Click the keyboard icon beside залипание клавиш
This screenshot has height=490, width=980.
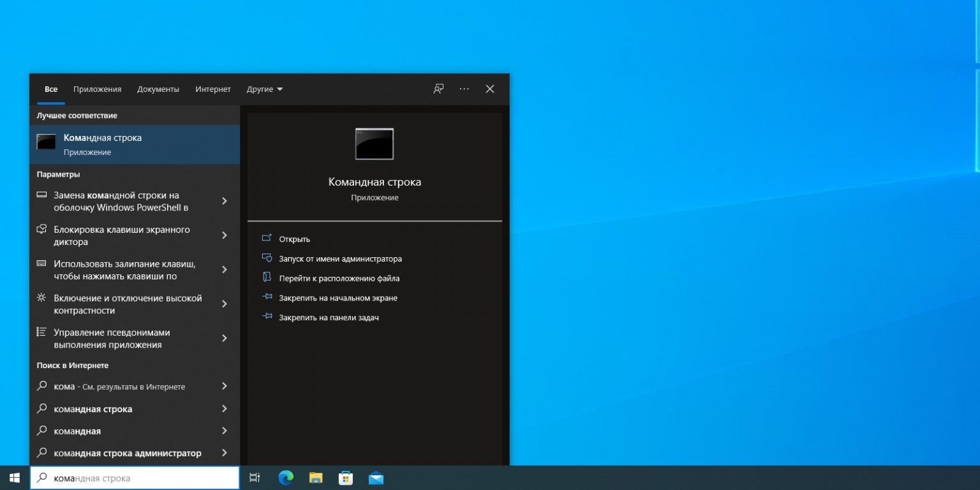pyautogui.click(x=41, y=263)
